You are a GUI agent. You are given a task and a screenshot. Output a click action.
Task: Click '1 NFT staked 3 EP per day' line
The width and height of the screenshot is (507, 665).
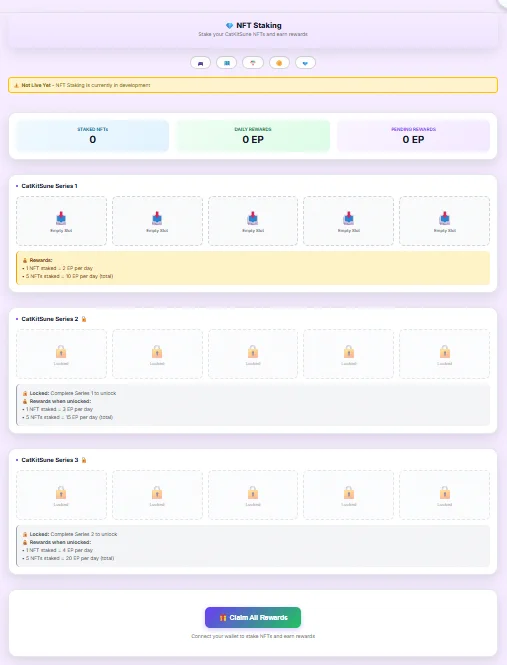point(57,409)
